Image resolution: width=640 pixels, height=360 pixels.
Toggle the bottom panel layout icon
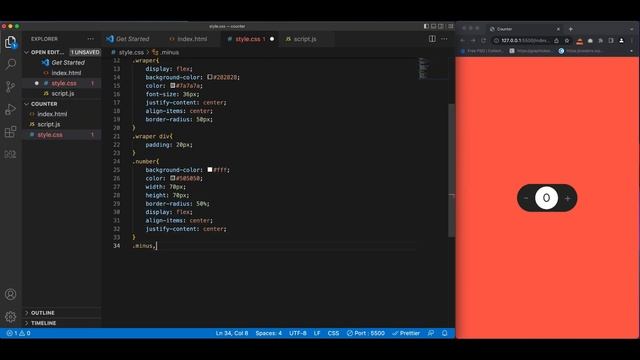pos(433,26)
